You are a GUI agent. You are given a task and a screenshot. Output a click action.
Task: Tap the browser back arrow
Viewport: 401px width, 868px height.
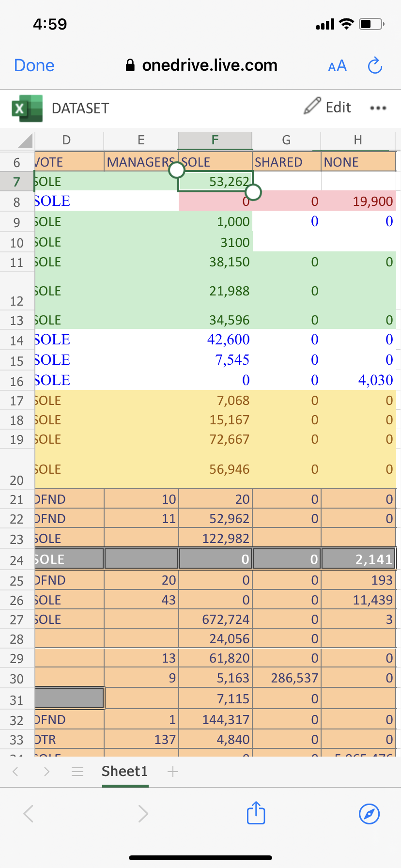coord(29,813)
